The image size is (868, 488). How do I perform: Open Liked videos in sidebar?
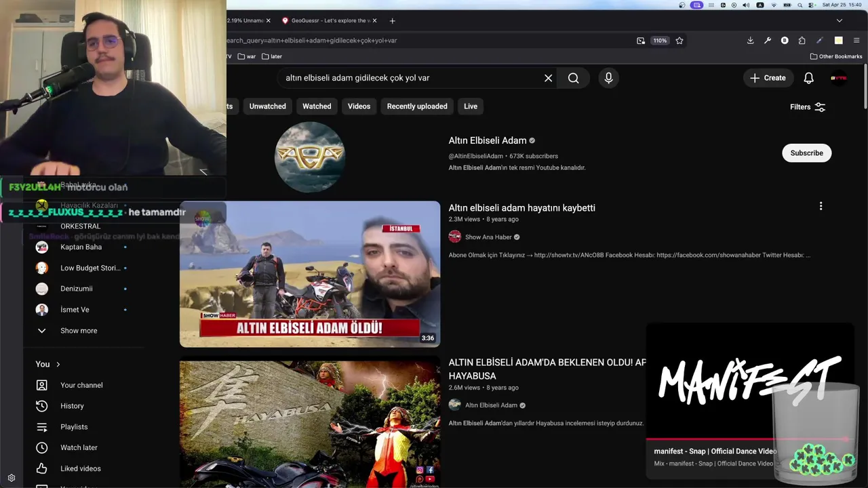[80, 468]
